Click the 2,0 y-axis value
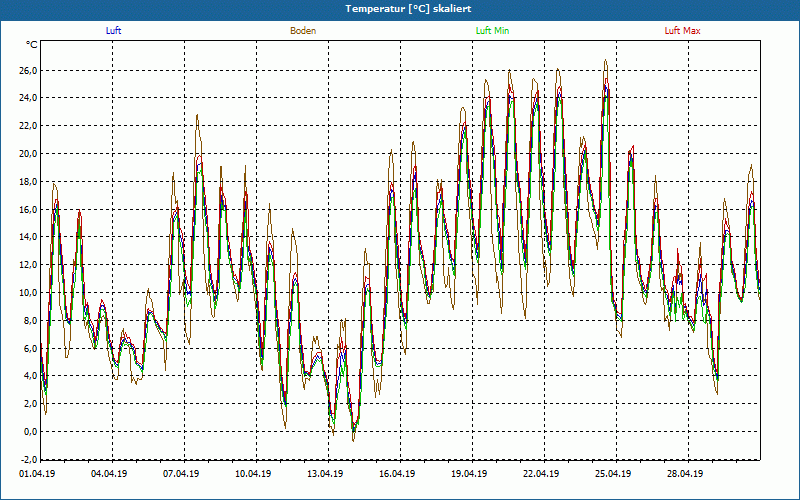Screen dimensions: 800x500 (x=30, y=404)
